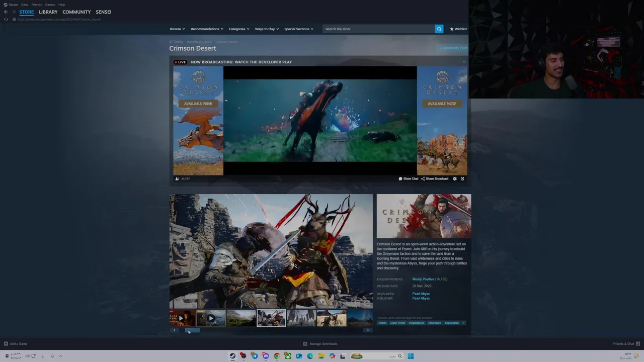Open the Community Hub
This screenshot has height=362, width=644.
coord(453,48)
